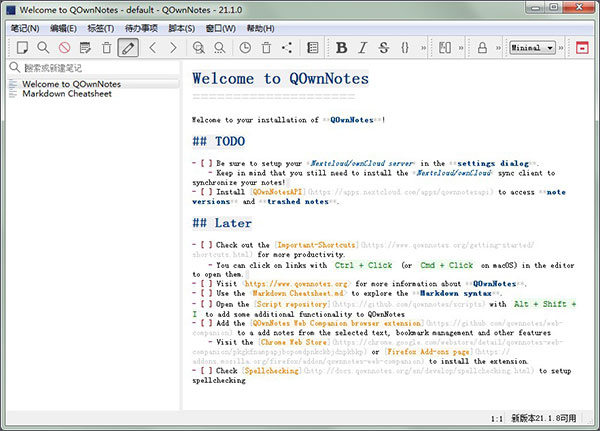Go forward with the right arrow icon
The image size is (600, 431).
point(173,47)
